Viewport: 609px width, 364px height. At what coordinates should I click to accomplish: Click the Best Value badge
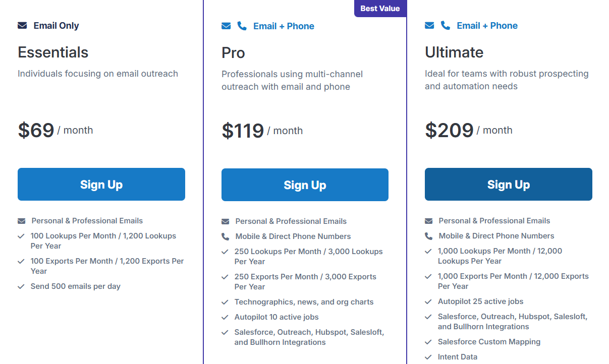click(x=380, y=9)
